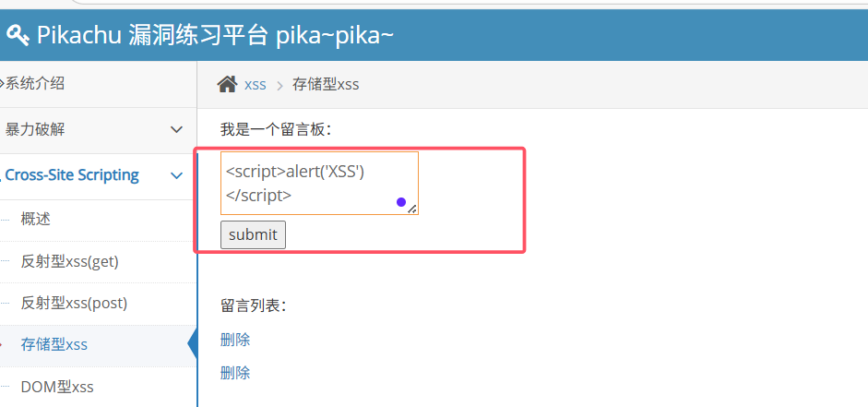Click the submit button
This screenshot has height=407, width=868.
253,234
